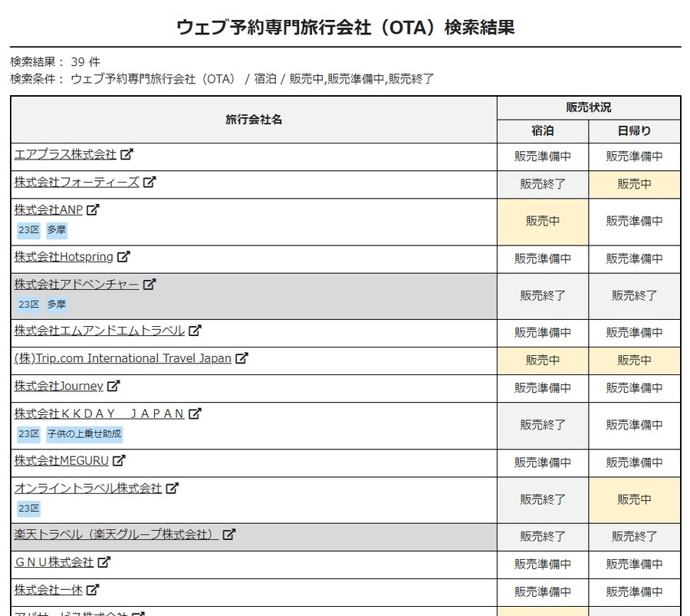Click 販売終了 宿泊 cell for KKDAY JAPAN
This screenshot has width=690, height=616.
click(543, 425)
